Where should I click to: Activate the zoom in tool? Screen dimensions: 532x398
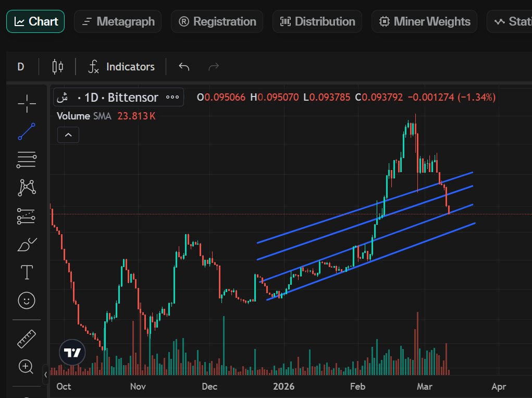click(27, 367)
